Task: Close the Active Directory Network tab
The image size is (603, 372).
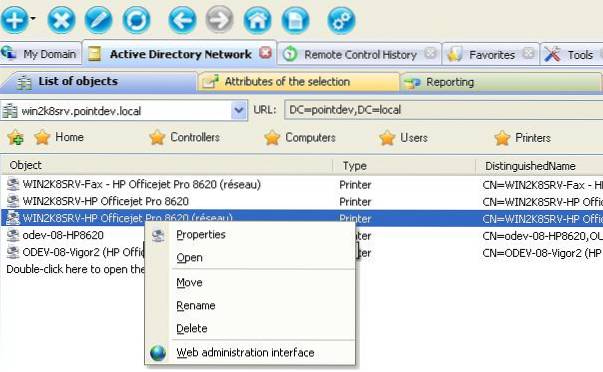Action: (x=265, y=52)
